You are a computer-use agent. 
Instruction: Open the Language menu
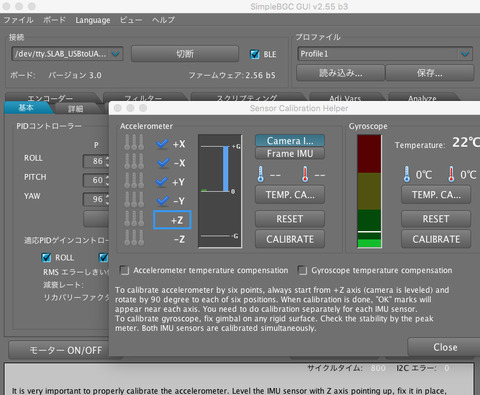[x=93, y=20]
